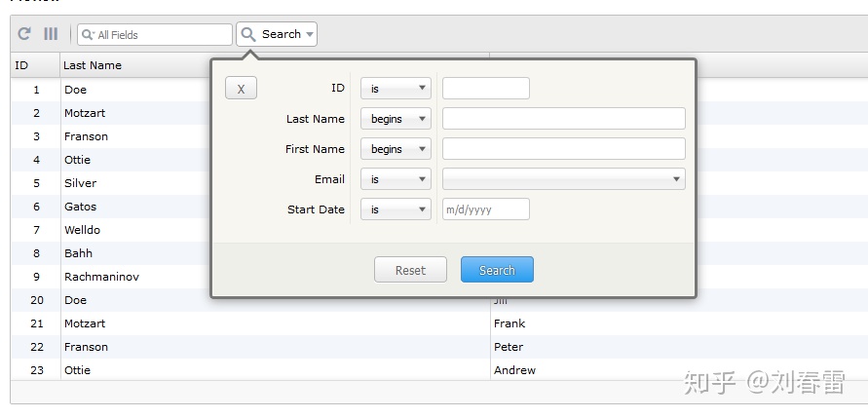Click magnifier icon inside All Fields box
The height and width of the screenshot is (418, 868).
[88, 35]
